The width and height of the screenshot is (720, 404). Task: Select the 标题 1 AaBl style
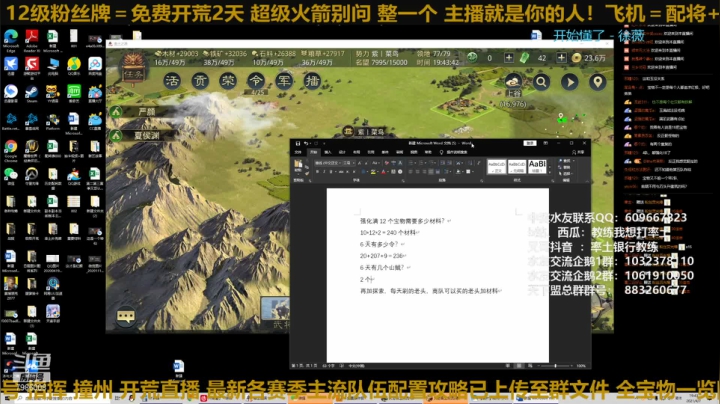coord(538,167)
